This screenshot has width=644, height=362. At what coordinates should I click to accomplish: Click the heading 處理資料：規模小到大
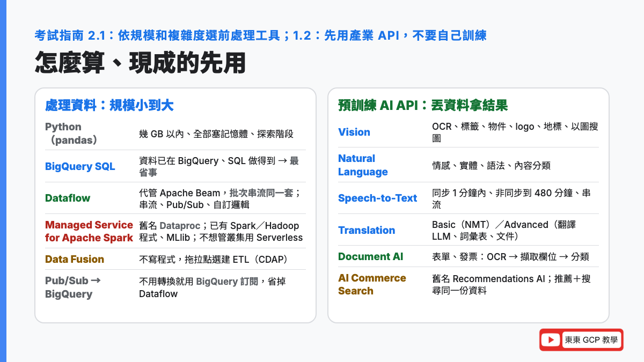click(109, 105)
